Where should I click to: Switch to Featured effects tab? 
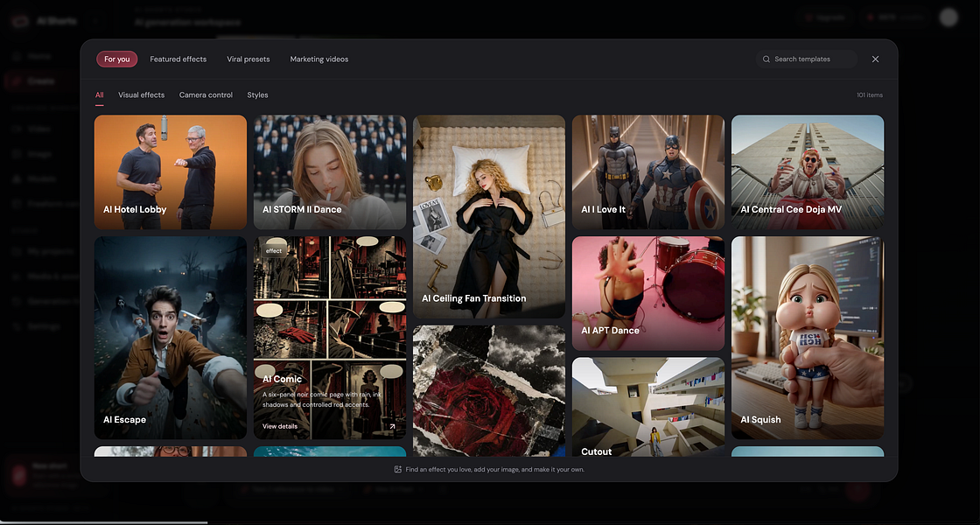[x=178, y=59]
